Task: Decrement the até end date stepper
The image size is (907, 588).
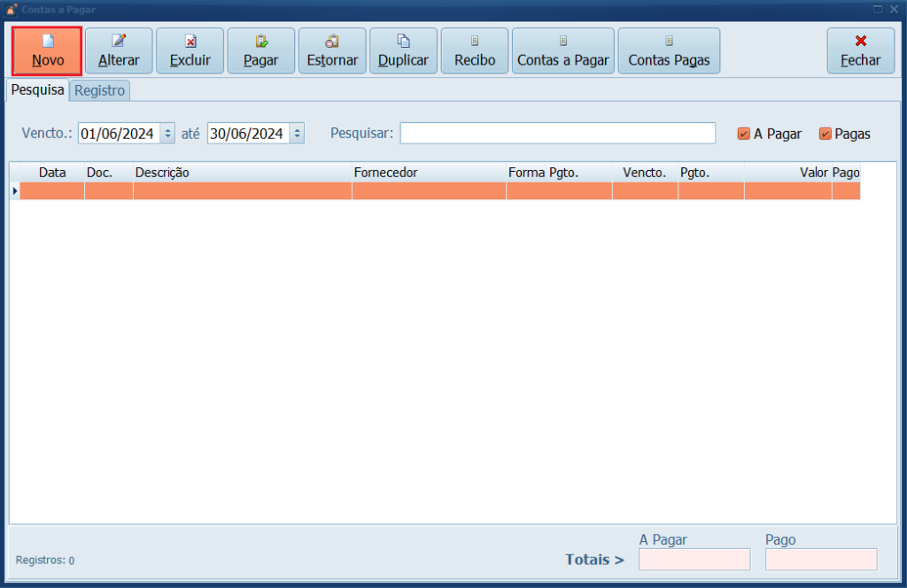Action: (x=298, y=137)
